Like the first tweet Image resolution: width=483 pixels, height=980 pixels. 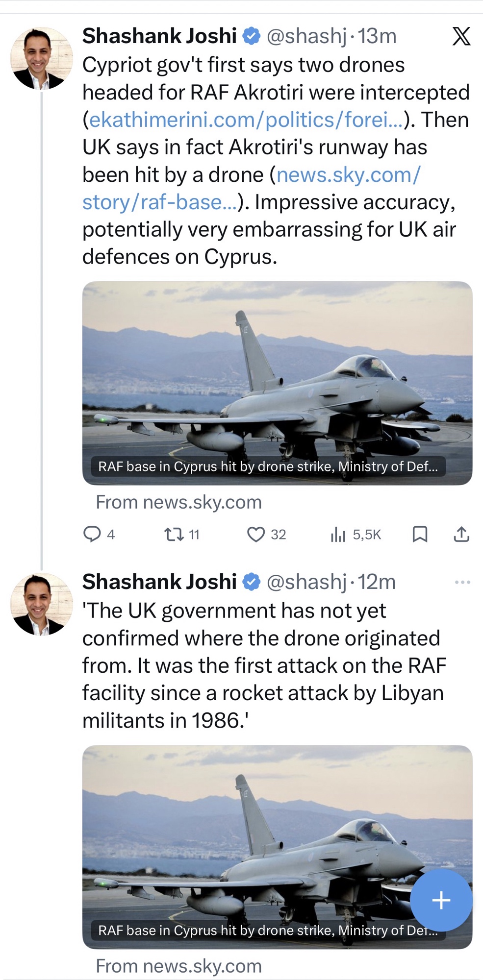pyautogui.click(x=255, y=534)
